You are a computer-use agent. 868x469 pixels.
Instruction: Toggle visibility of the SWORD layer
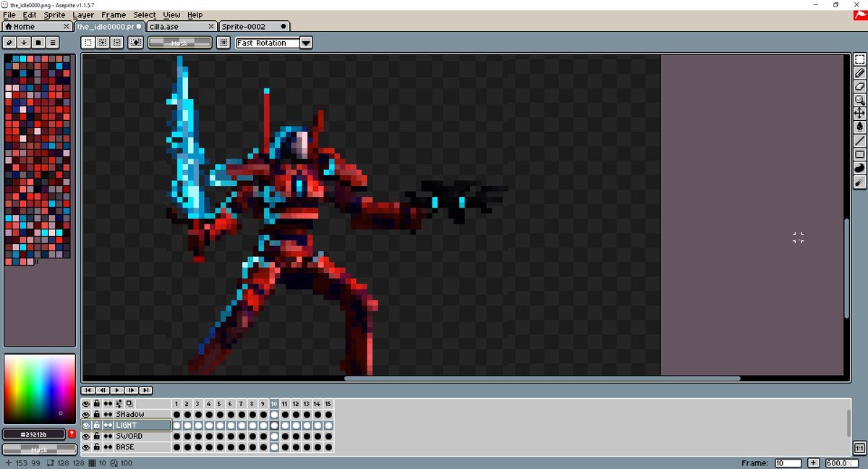point(86,436)
